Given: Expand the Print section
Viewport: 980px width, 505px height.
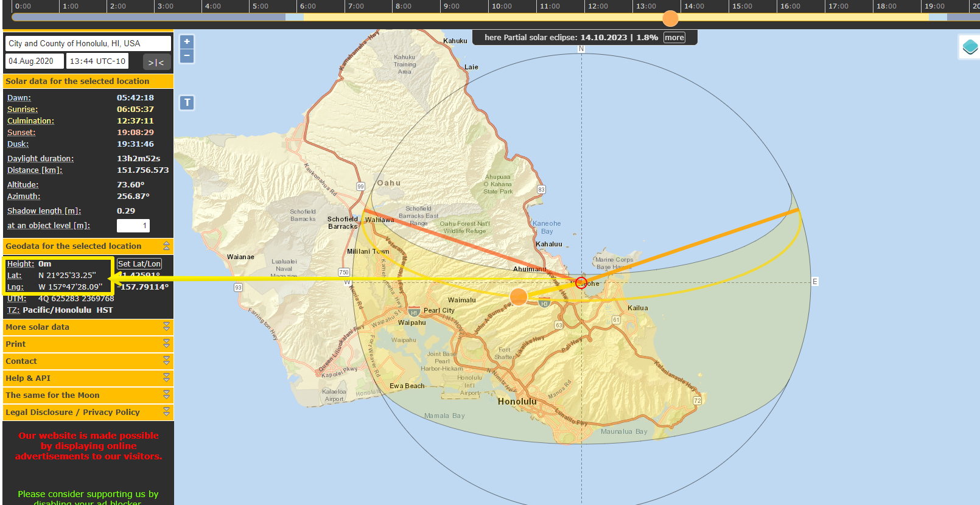Looking at the screenshot, I should [x=166, y=344].
